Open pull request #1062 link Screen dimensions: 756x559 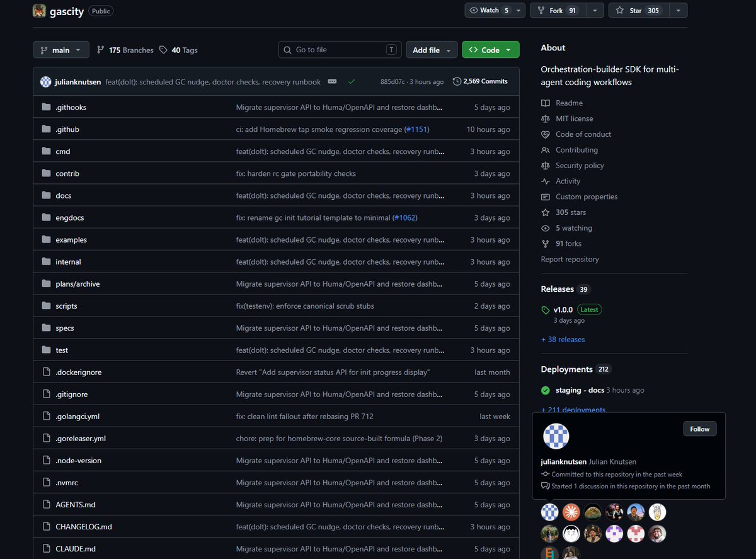click(404, 217)
